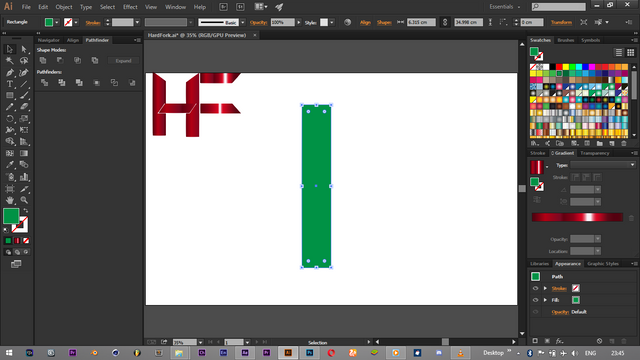Click the Minus Back pathfinder icon
The width and height of the screenshot is (640, 360).
pos(132,83)
